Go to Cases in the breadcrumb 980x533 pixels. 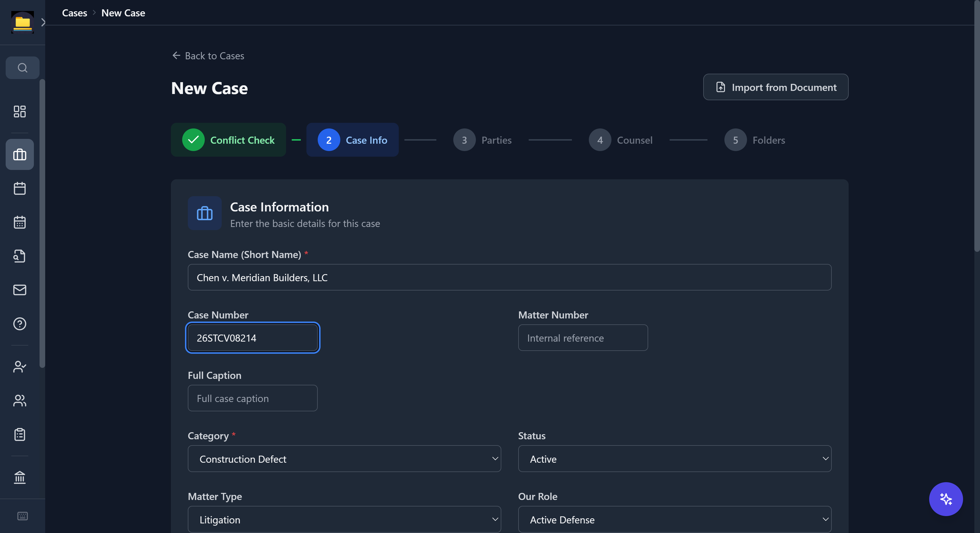click(75, 13)
